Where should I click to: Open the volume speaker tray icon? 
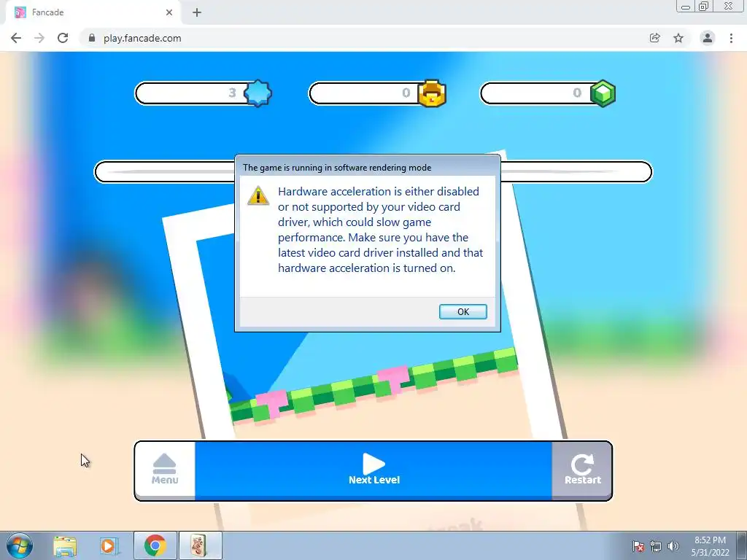click(x=673, y=546)
